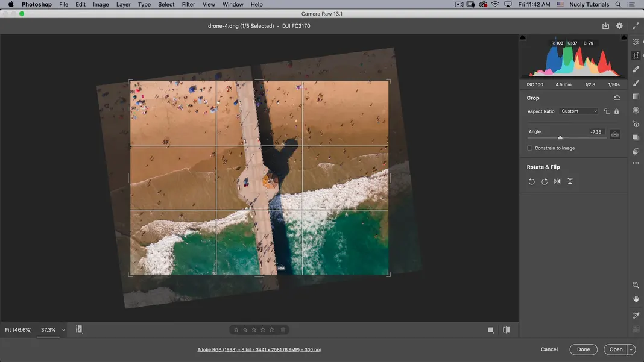Click the Cancel button
Viewport: 644px width, 362px height.
click(x=549, y=349)
